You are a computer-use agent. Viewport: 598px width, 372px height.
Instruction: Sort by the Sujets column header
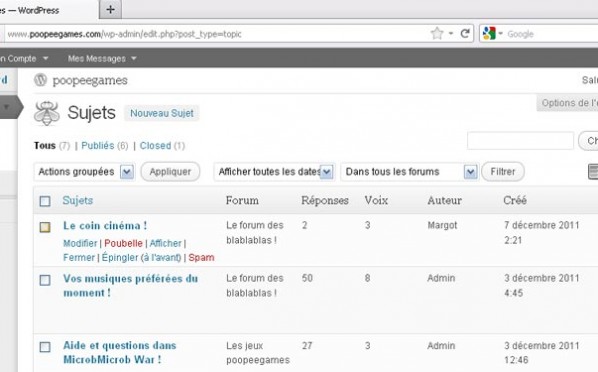click(77, 200)
